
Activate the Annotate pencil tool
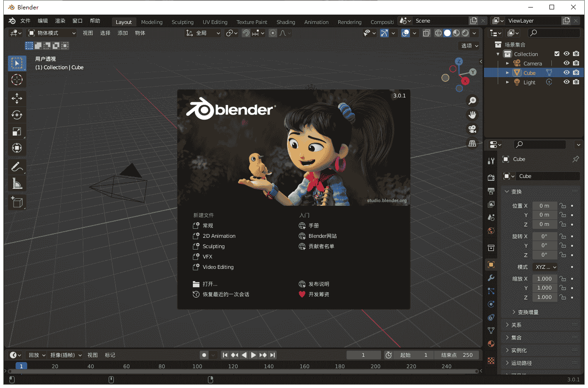[x=17, y=166]
